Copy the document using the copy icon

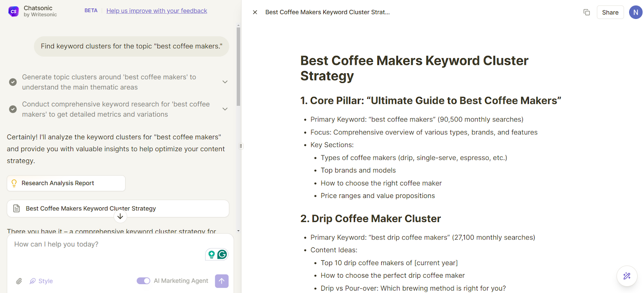[x=586, y=12]
